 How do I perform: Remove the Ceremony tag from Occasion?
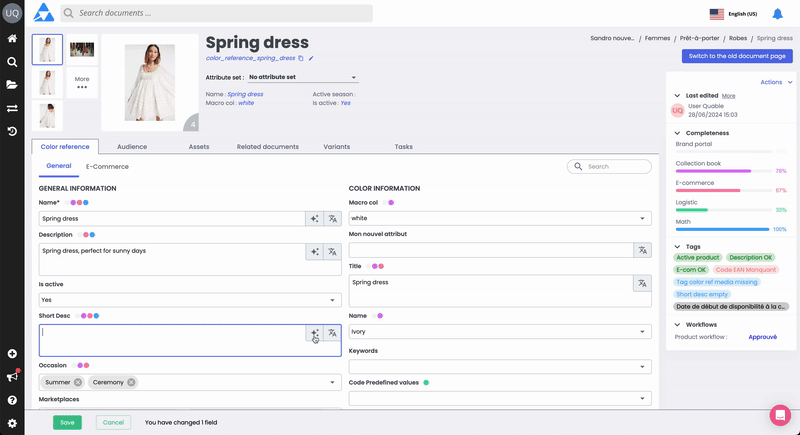point(131,382)
